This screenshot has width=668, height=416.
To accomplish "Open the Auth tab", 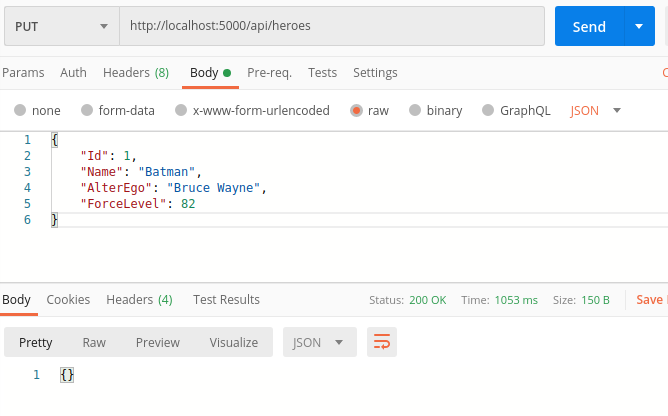I will coord(73,73).
